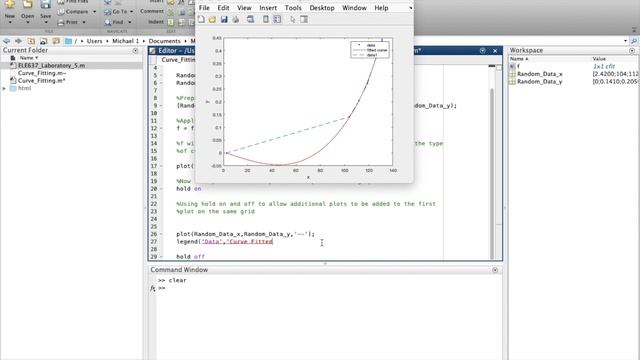Click the Link Plot icon in figure toolbar
The width and height of the screenshot is (640, 360).
click(x=250, y=19)
